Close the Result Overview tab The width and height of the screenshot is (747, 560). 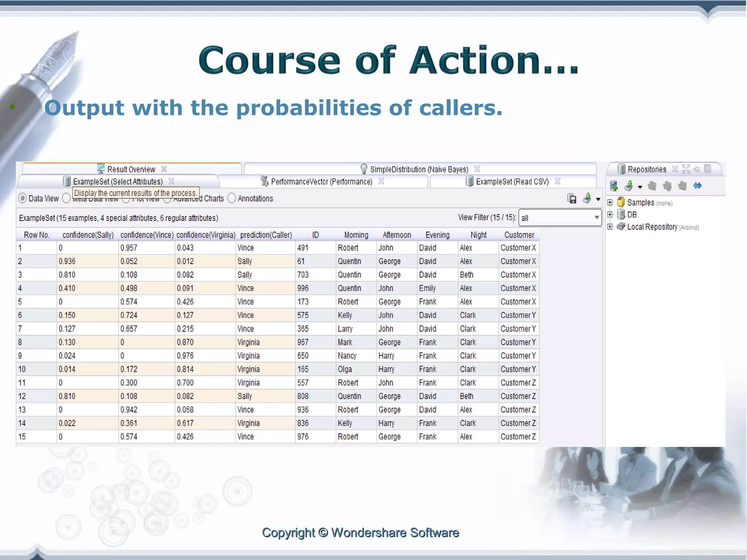click(x=164, y=169)
